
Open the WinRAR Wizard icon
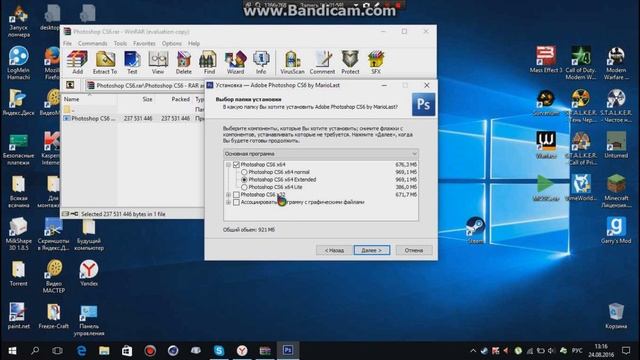tap(235, 62)
